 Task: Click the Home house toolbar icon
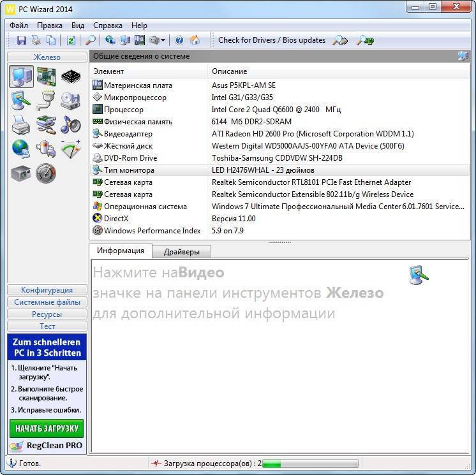pyautogui.click(x=195, y=40)
